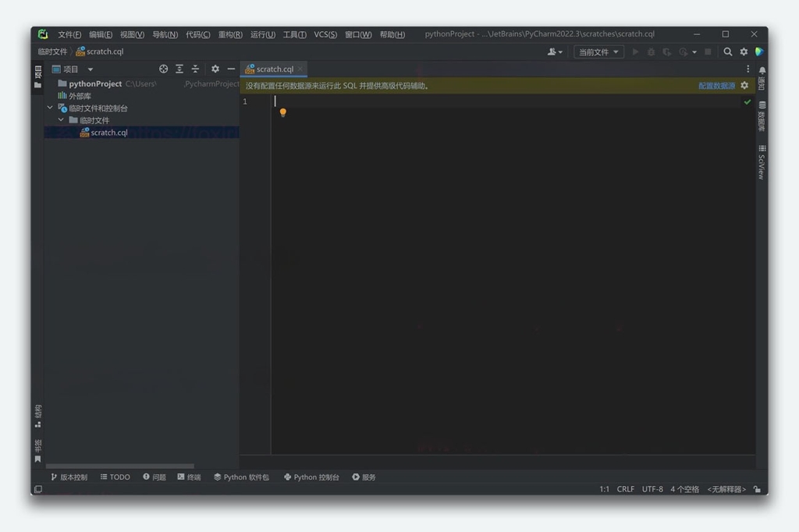Open the 运行(U) menu
This screenshot has height=532, width=799.
tap(263, 34)
